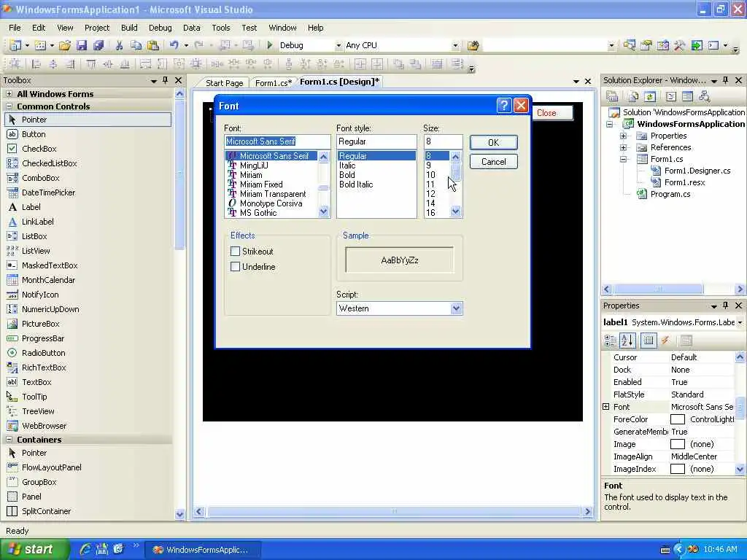Click the Categorized icon in Properties panel
The height and width of the screenshot is (560, 747).
click(611, 340)
